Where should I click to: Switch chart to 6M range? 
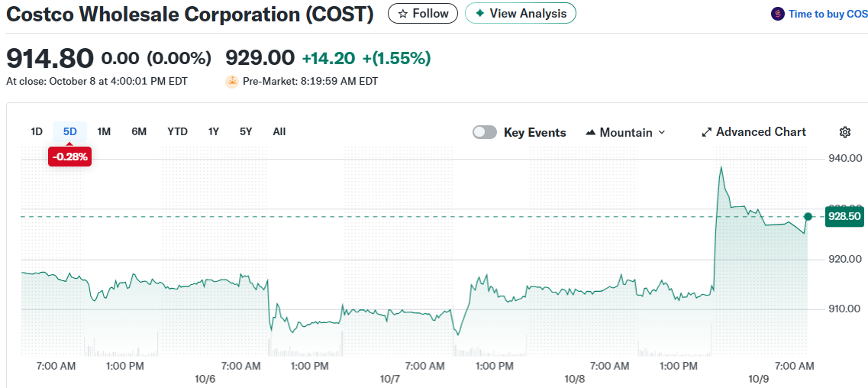coord(139,131)
